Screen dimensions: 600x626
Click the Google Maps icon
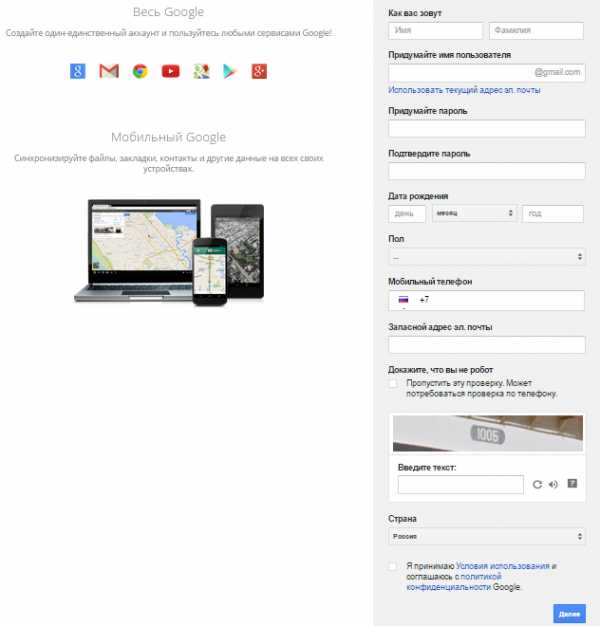(202, 71)
